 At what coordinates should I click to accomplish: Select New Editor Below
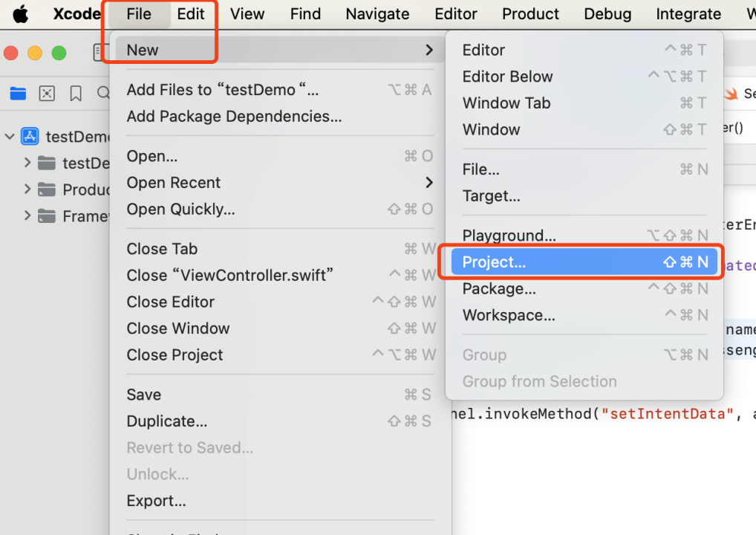[x=584, y=77]
